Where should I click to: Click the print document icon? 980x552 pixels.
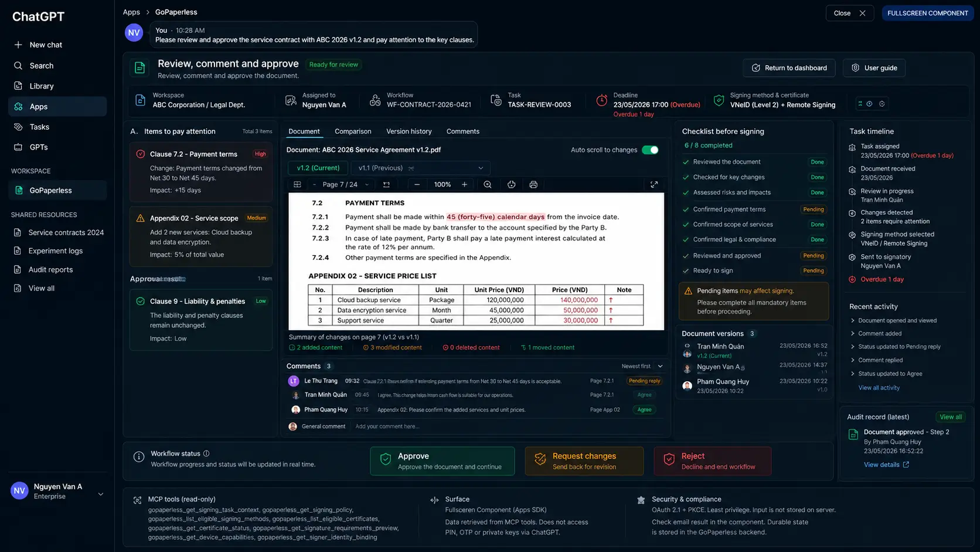[533, 185]
